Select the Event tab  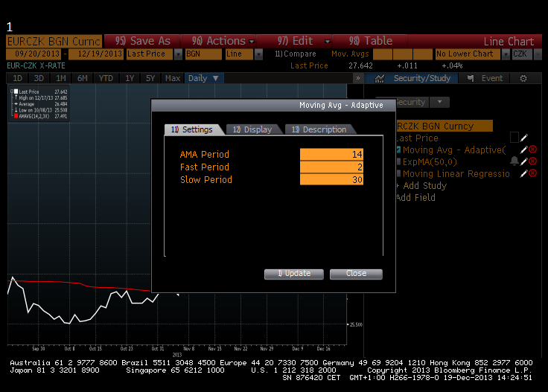pos(485,78)
